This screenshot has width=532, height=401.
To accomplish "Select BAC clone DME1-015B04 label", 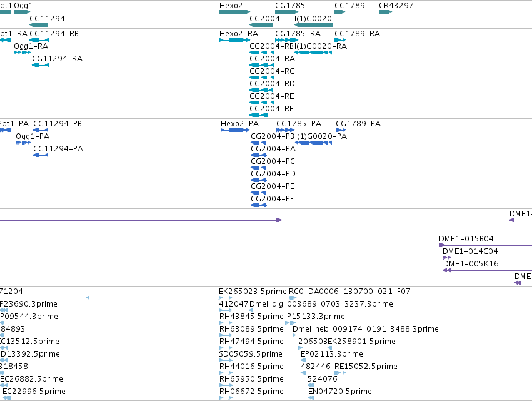I will pos(466,239).
